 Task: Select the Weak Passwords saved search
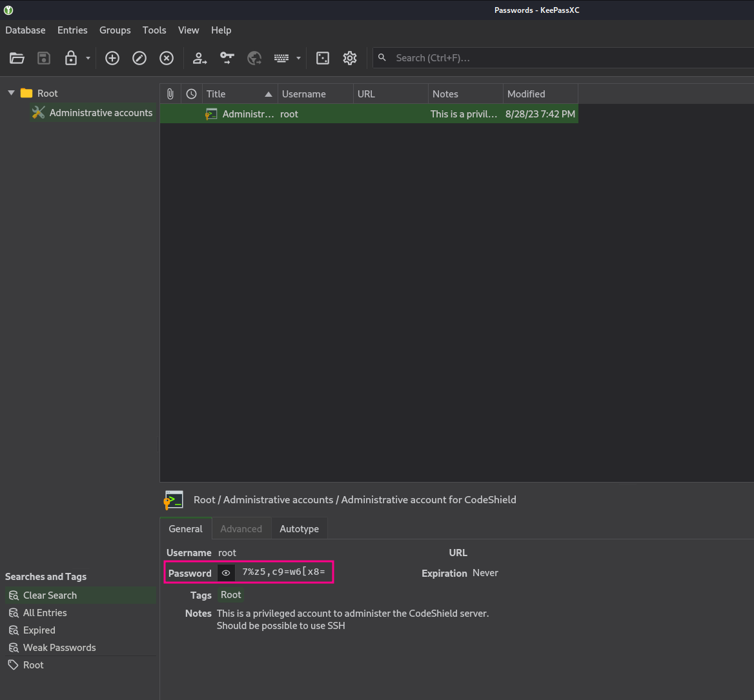click(x=80, y=647)
